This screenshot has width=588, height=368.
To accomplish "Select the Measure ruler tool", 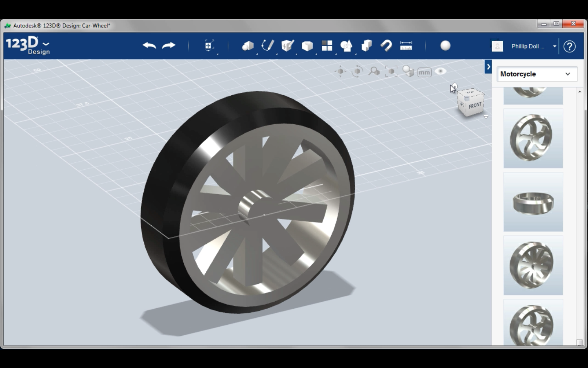I will pyautogui.click(x=406, y=46).
